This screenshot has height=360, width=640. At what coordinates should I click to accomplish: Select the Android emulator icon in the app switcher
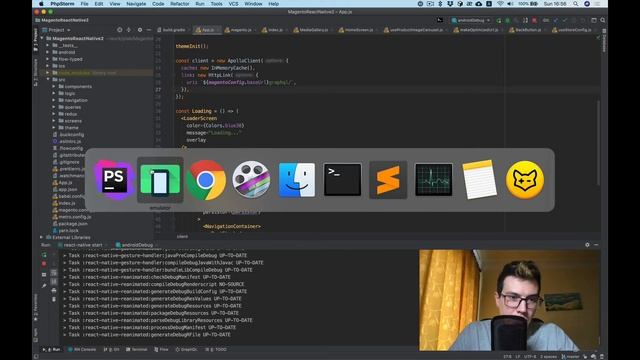point(160,180)
